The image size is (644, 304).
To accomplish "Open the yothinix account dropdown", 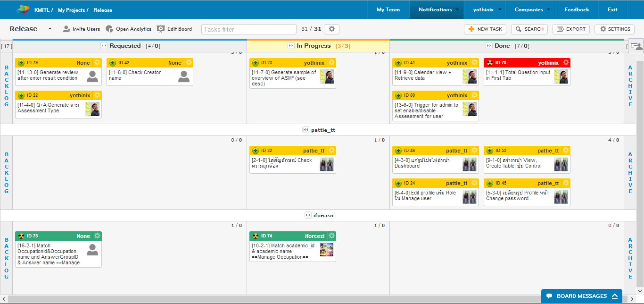I will [486, 9].
